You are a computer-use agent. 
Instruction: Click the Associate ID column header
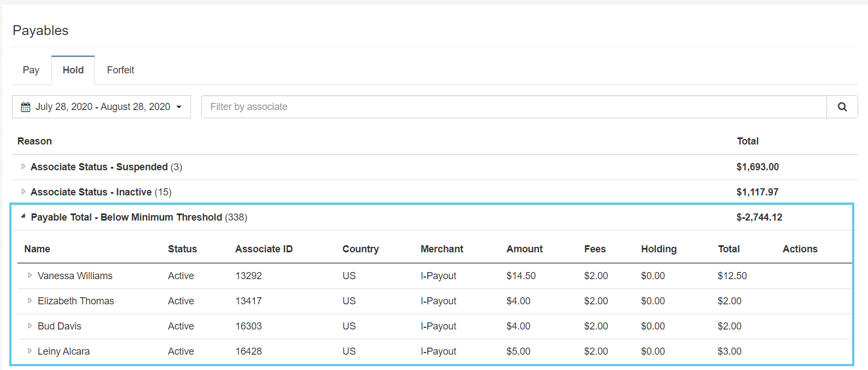(x=264, y=249)
